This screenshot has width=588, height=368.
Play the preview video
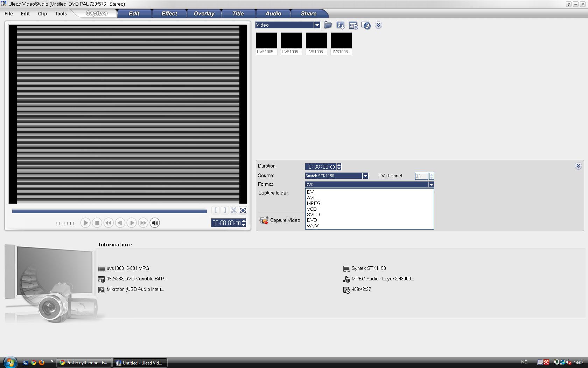tap(85, 223)
